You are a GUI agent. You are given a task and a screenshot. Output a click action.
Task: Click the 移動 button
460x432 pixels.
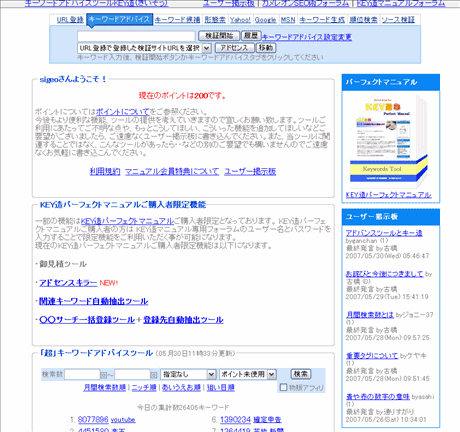pos(266,48)
